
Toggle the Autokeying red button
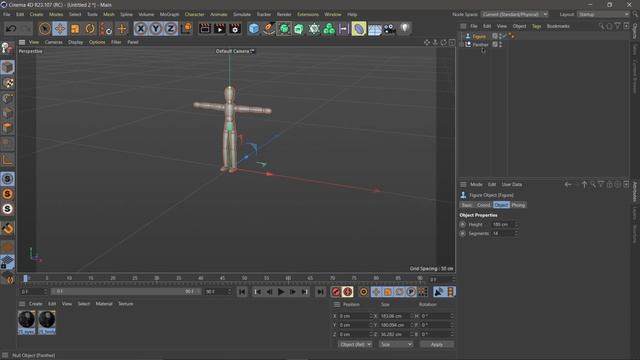pyautogui.click(x=347, y=292)
